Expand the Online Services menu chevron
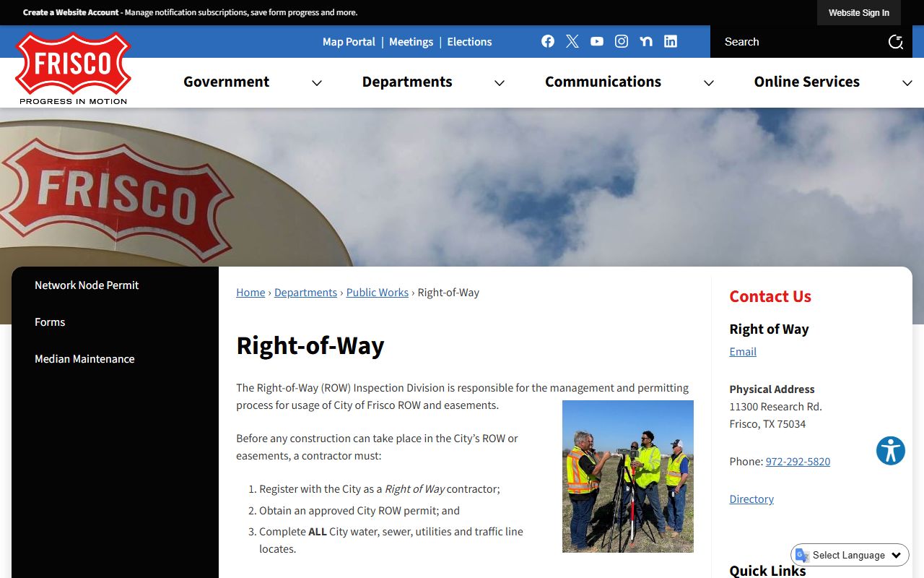 [x=907, y=83]
